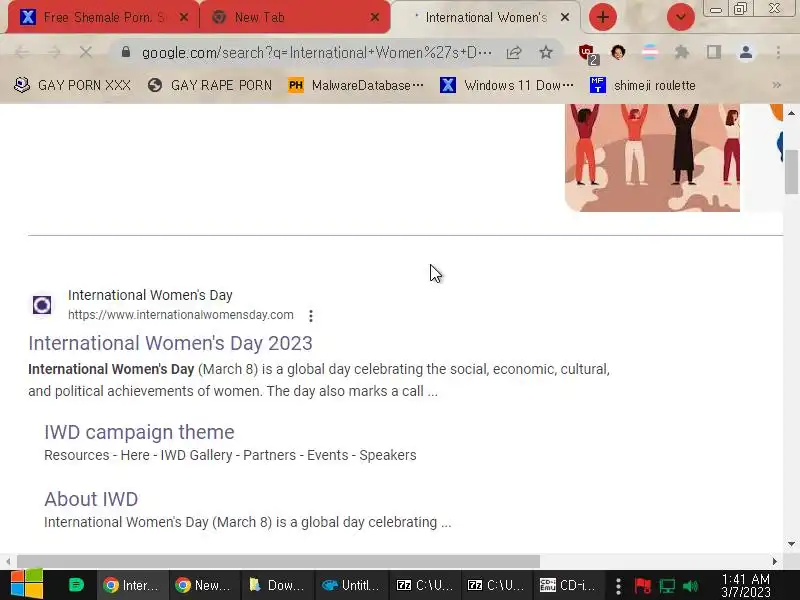View site information via the lock icon
Screen dimensions: 800x600
point(126,52)
